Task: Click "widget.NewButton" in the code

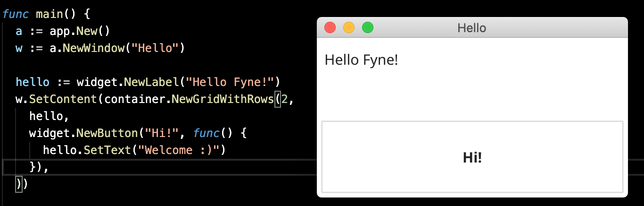Action: [x=83, y=133]
